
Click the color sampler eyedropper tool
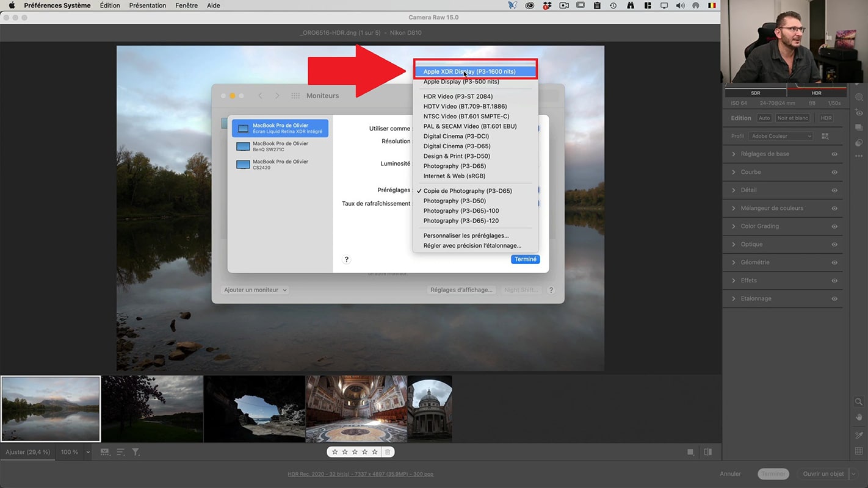click(859, 435)
